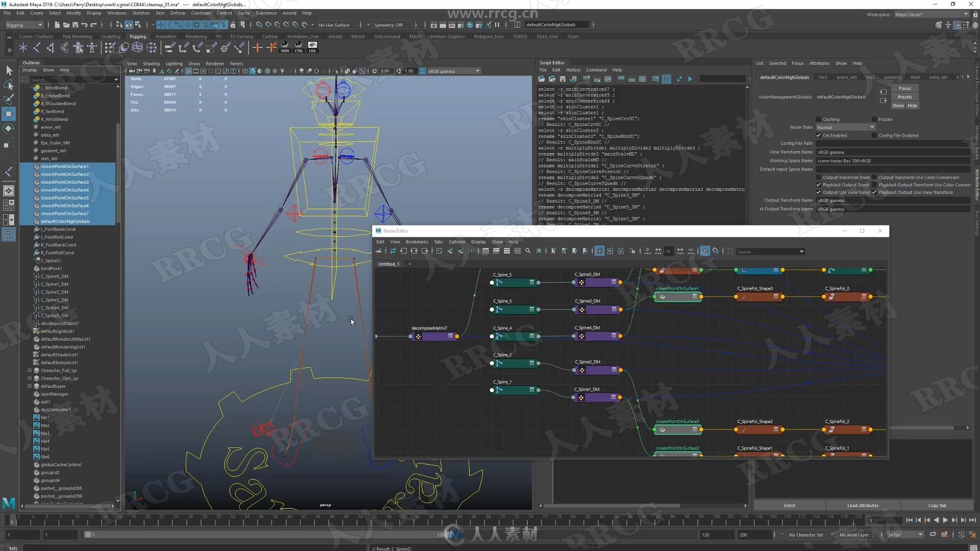Click Select button at Attribute Editor bottom
The image size is (980, 551).
[x=789, y=506]
